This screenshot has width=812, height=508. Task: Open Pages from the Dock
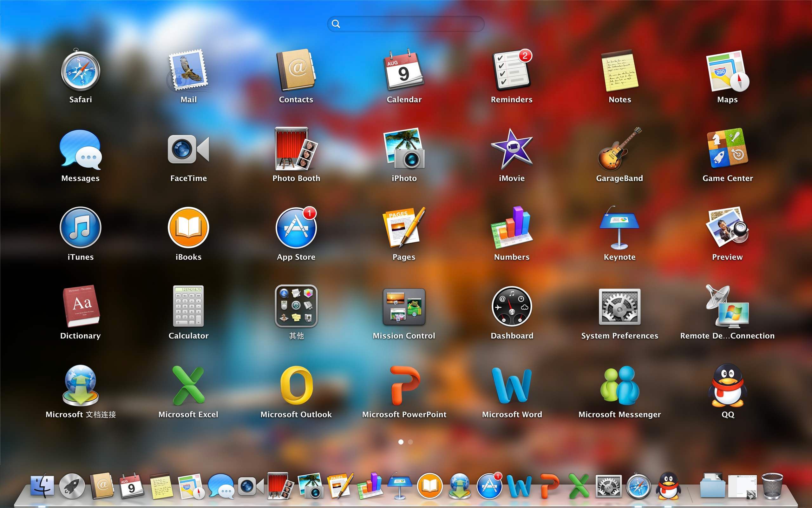click(340, 486)
